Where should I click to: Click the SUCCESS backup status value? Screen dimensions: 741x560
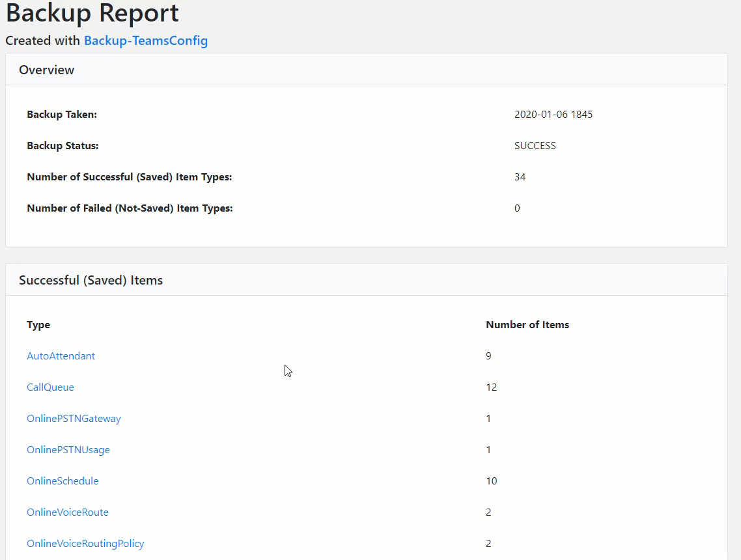coord(535,146)
